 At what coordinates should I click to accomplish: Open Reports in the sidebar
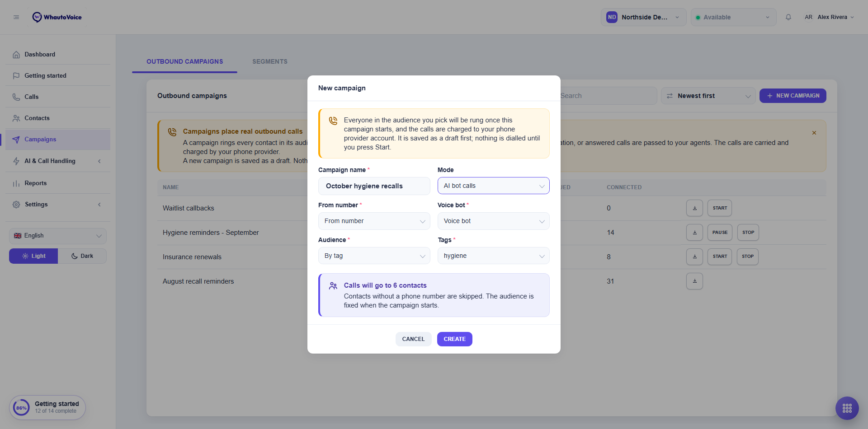(x=58, y=183)
